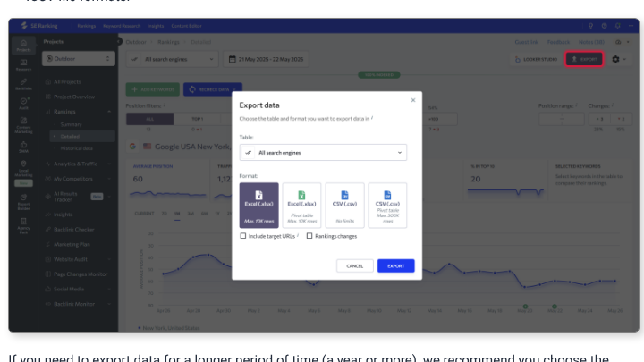
Task: Open Project Overview in sidebar
Action: (x=74, y=97)
